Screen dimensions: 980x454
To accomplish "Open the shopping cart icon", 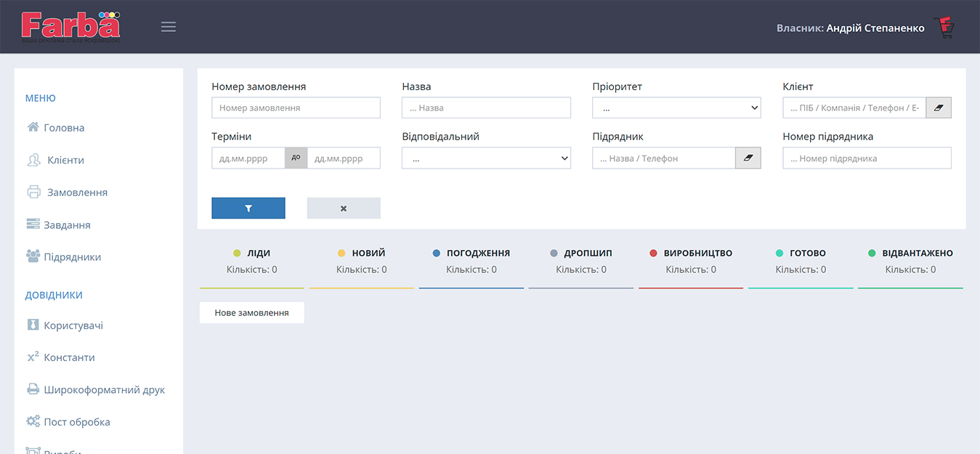I will click(x=944, y=28).
